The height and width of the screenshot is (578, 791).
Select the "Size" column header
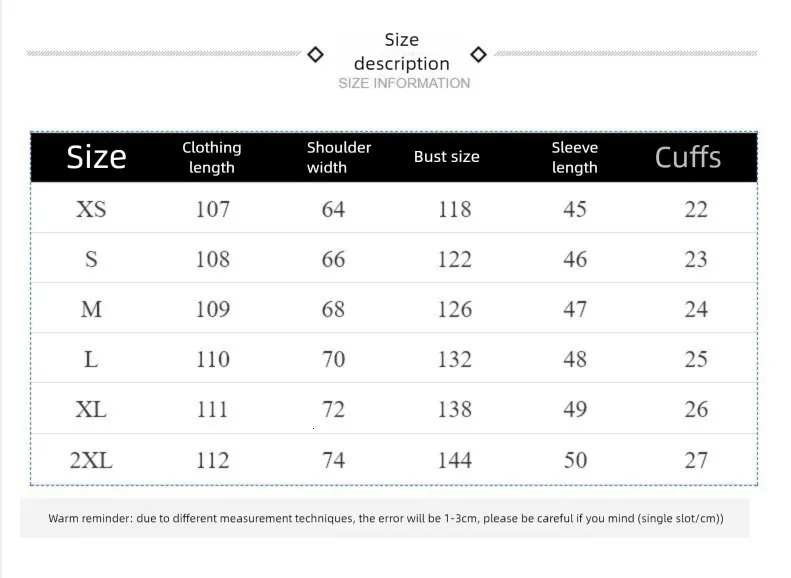(x=96, y=157)
